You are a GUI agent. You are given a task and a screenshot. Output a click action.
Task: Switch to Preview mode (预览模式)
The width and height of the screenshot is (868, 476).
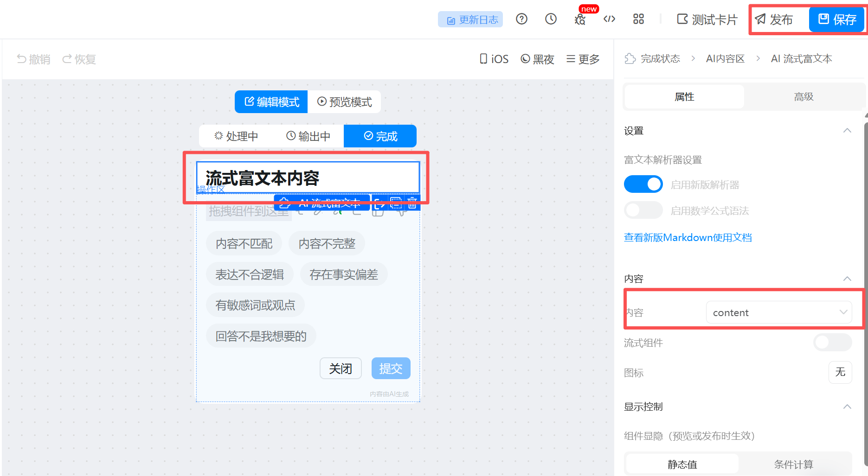point(344,102)
